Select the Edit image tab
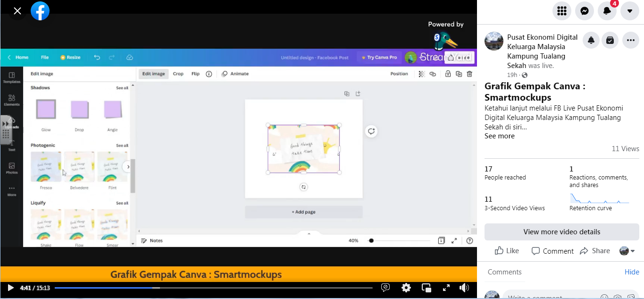Viewport: 644px width, 299px height. tap(154, 74)
